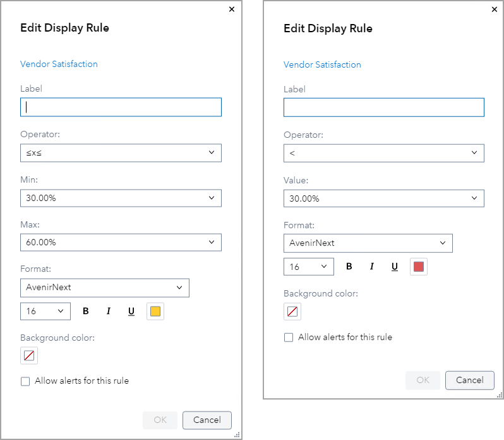Toggle Underline in the right dialog
The width and height of the screenshot is (504, 440).
click(395, 267)
